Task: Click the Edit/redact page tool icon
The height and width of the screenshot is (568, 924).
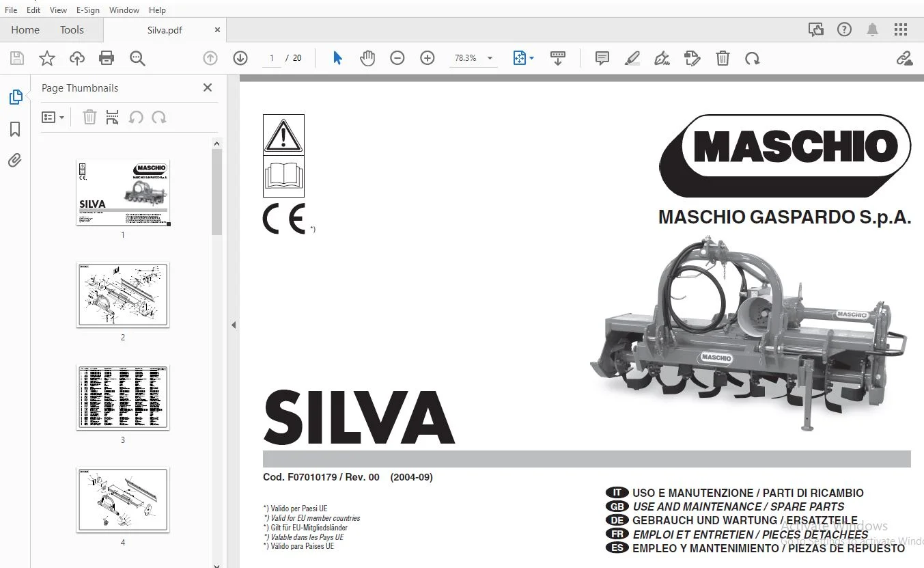Action: 692,58
